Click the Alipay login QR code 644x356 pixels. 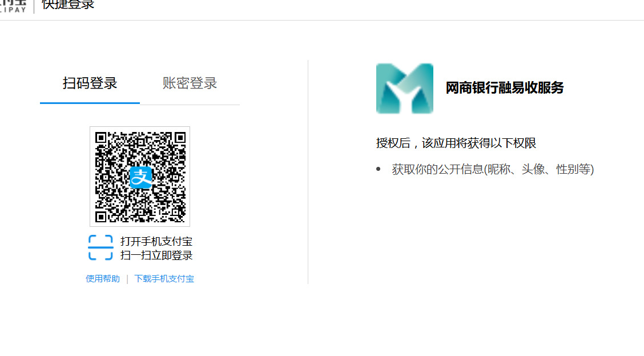tap(140, 177)
